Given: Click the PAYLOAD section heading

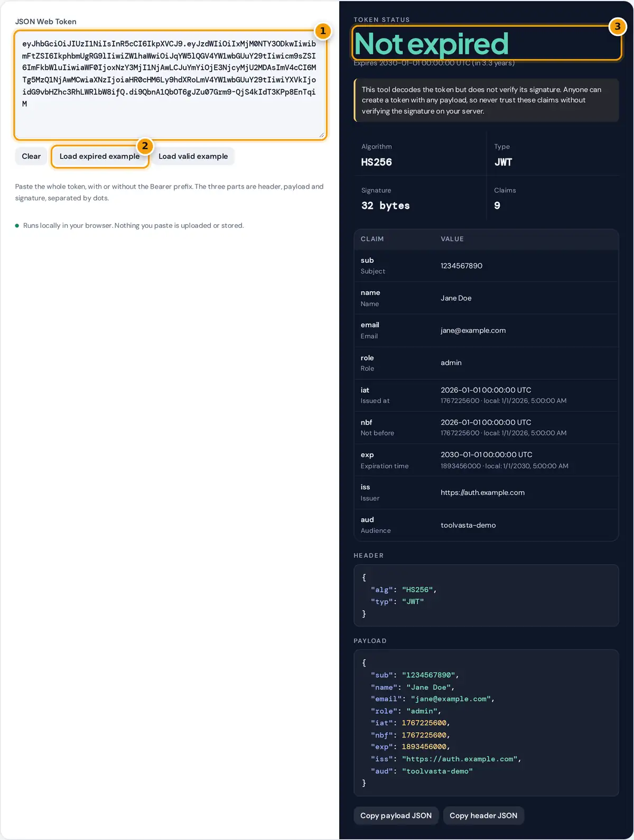Looking at the screenshot, I should [x=370, y=641].
